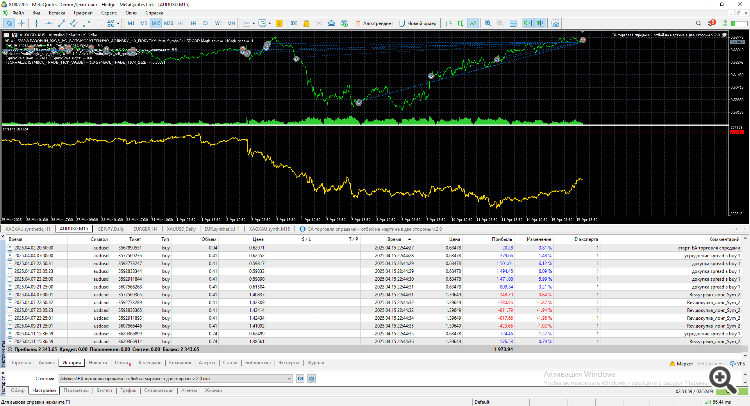Image resolution: width=750 pixels, height=406 pixels.
Task: Expand the expert selection dropdown in the tester
Action: click(x=290, y=379)
